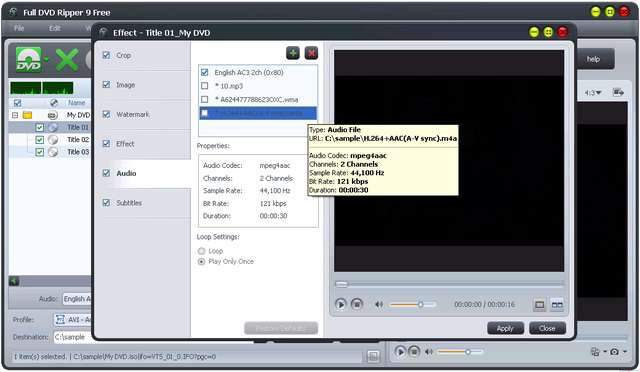Open the snapshot camera dropdown arrow

click(x=625, y=352)
